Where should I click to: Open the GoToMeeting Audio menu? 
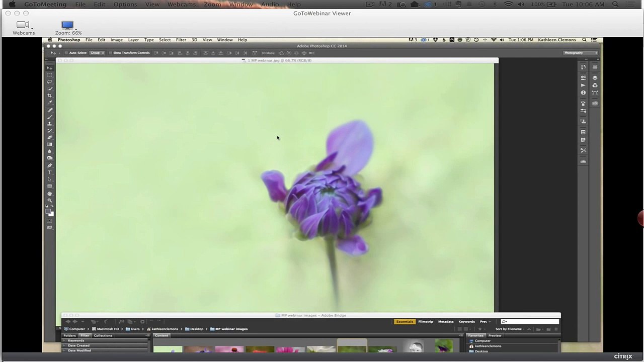pyautogui.click(x=270, y=4)
